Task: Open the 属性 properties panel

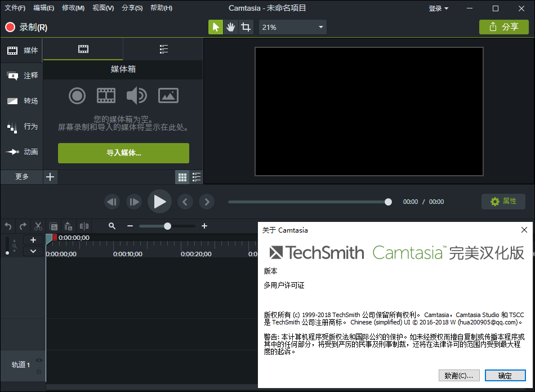Action: click(x=503, y=201)
